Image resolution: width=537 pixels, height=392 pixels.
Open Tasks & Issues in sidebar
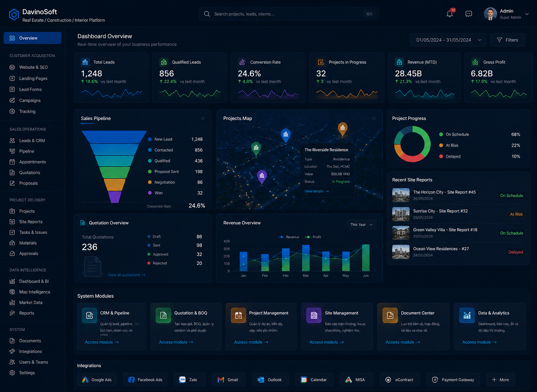pyautogui.click(x=33, y=232)
